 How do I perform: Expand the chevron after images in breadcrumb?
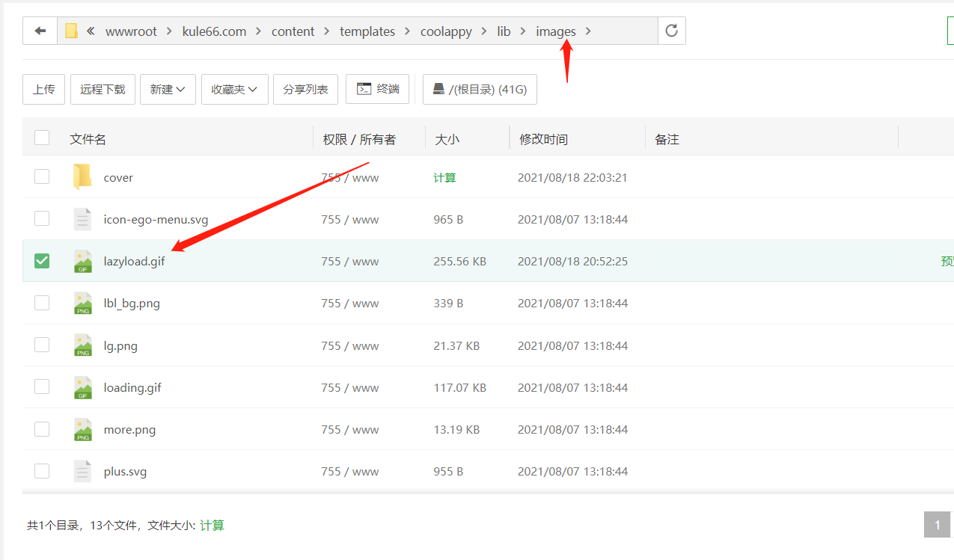pyautogui.click(x=588, y=31)
